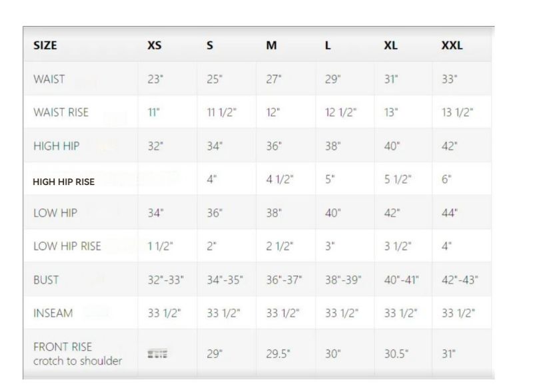Click the WAIST row label

pyautogui.click(x=49, y=79)
